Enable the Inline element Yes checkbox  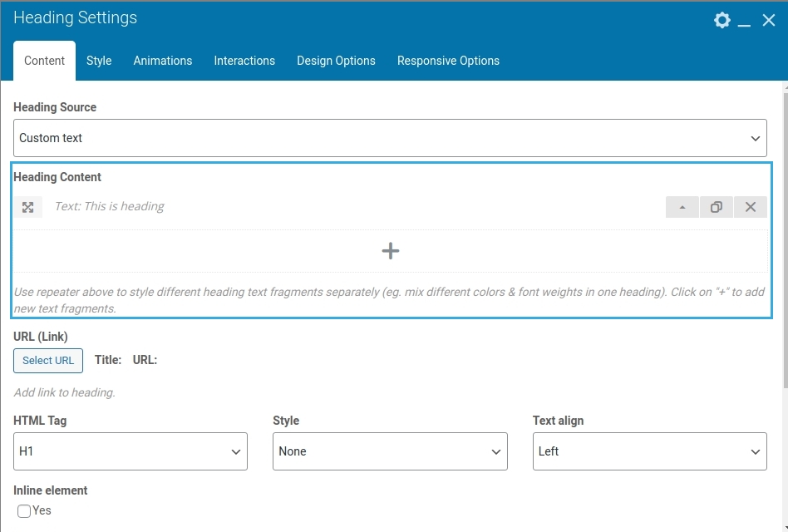coord(24,511)
